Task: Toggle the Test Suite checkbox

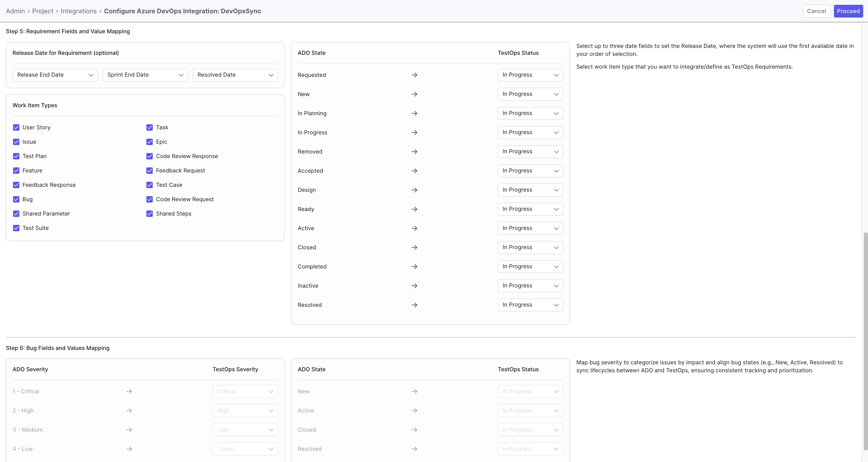Action: (16, 228)
